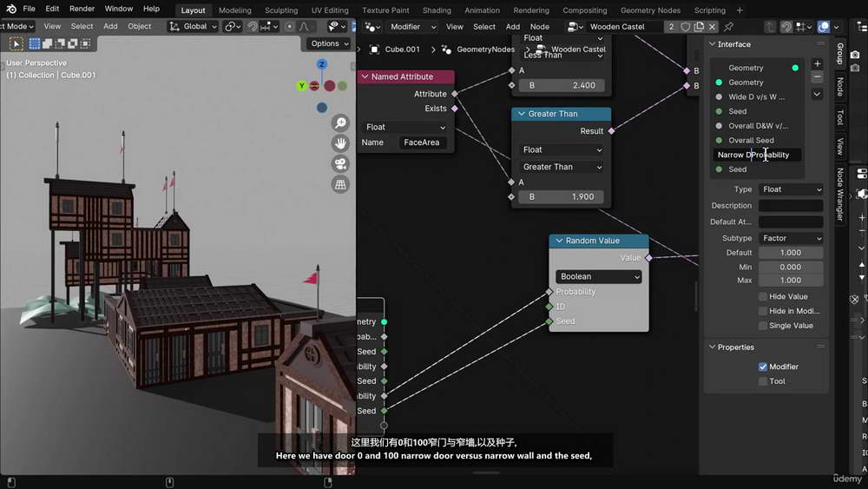Choose the select box mode icon
This screenshot has width=868, height=489.
[35, 43]
